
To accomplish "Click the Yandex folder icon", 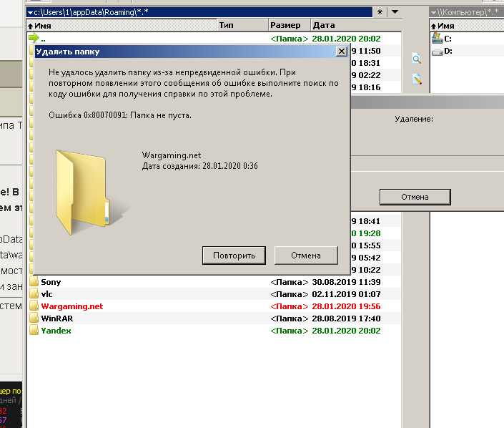I will point(34,331).
